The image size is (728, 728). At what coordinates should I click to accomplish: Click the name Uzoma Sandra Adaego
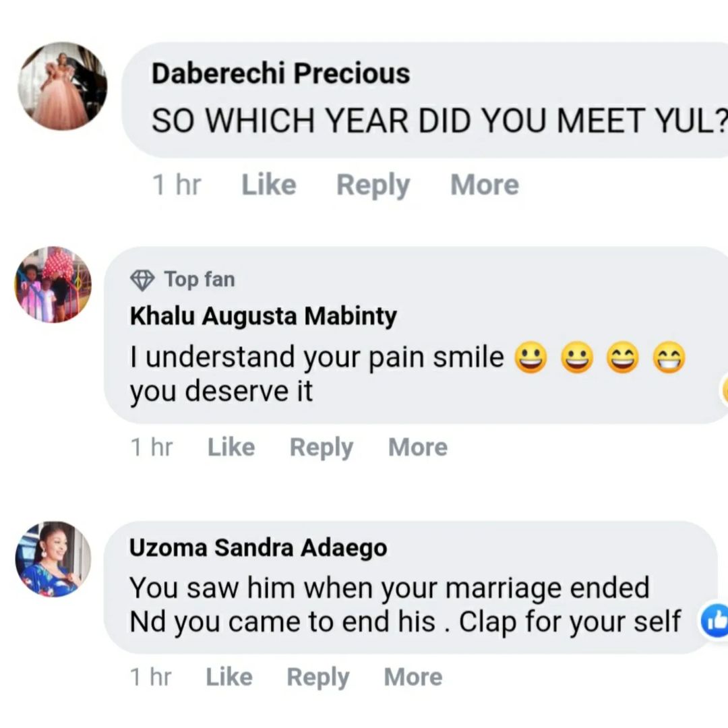(258, 548)
